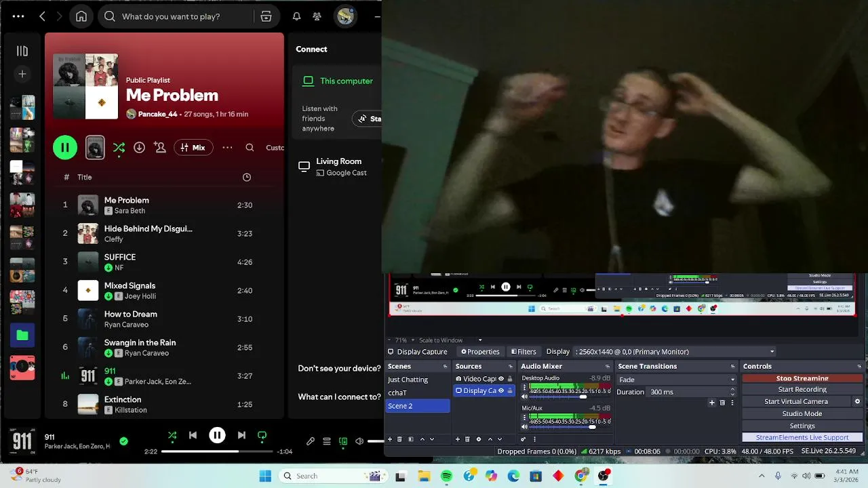Mute Mic/Aux speaker icon
Screen dimensions: 868x488
524,427
